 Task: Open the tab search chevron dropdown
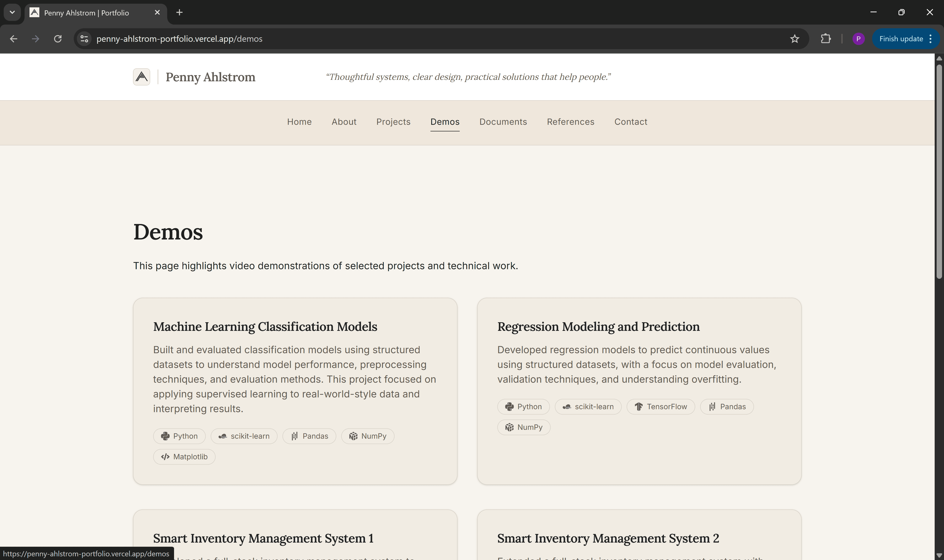click(12, 12)
